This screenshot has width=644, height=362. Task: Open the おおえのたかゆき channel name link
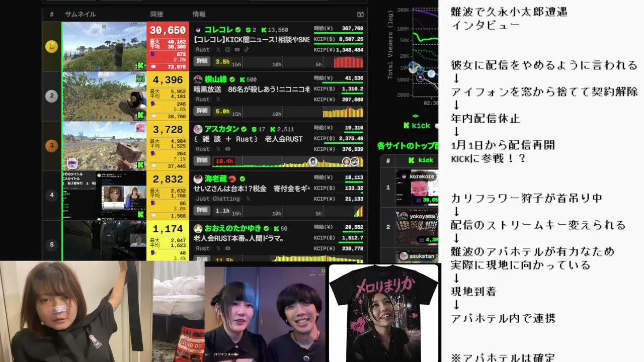click(233, 228)
